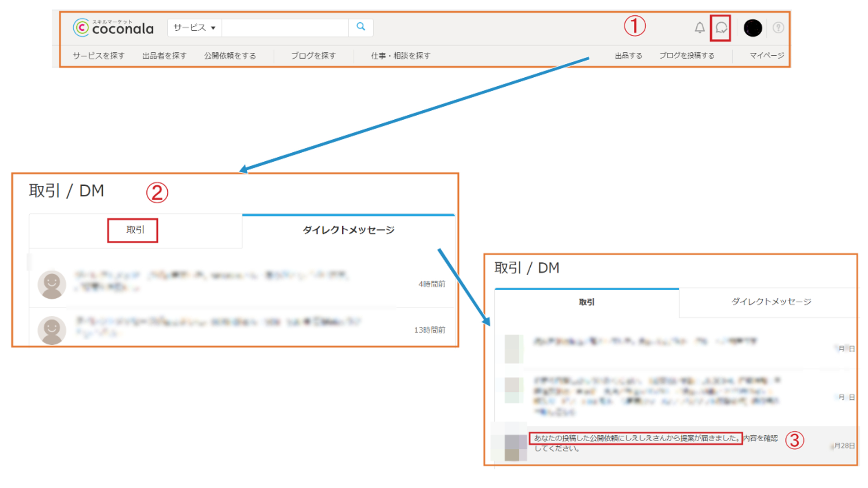Open the ブログを探す menu
Viewport: 868px width, 488px height.
[313, 56]
